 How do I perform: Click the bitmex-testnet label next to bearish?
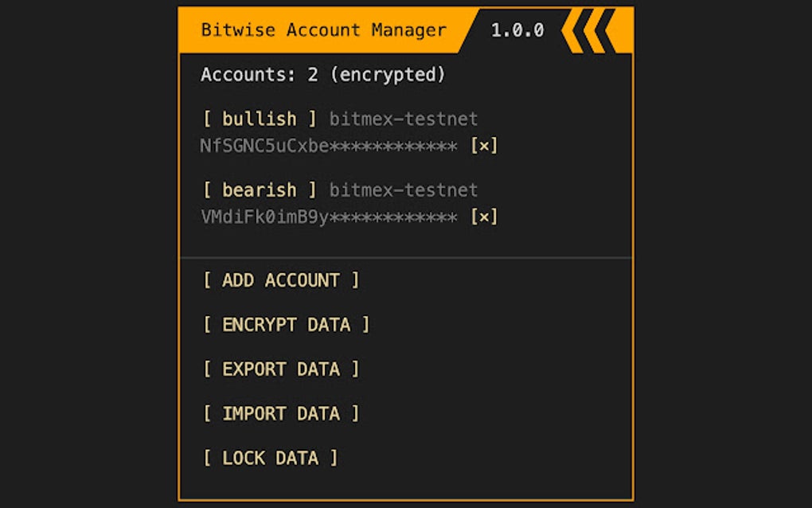click(404, 190)
